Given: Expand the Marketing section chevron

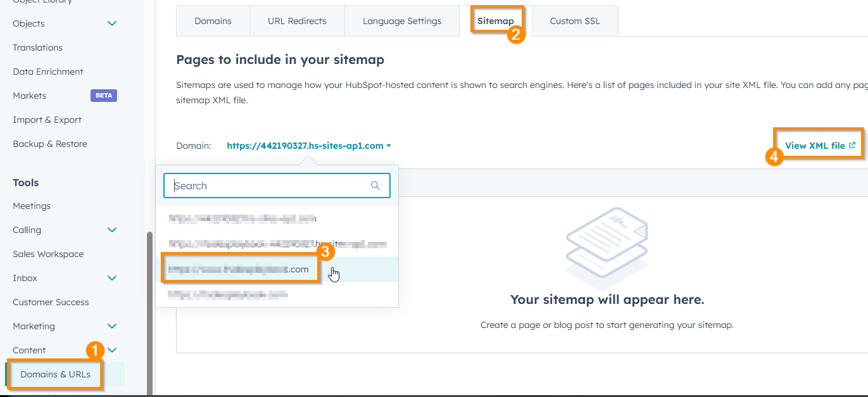Looking at the screenshot, I should click(x=112, y=326).
